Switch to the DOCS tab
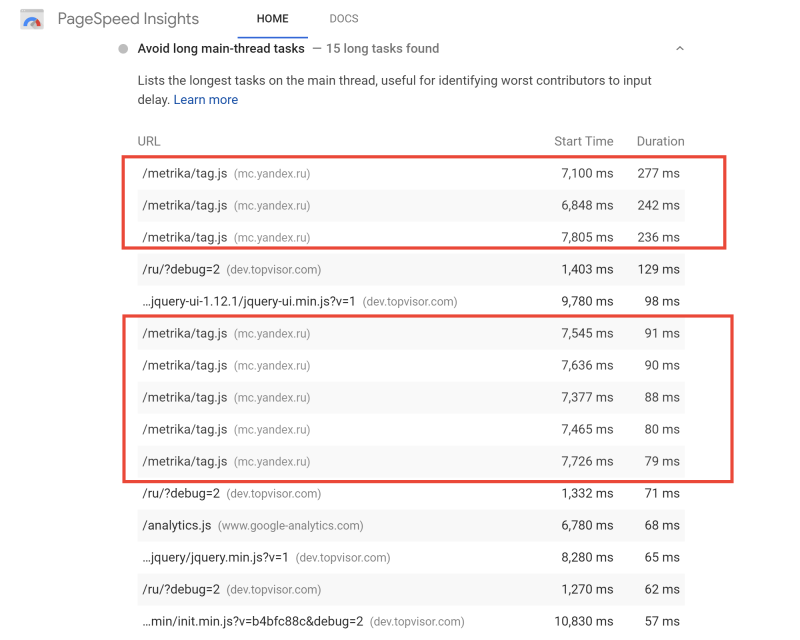800x640 pixels. [344, 19]
